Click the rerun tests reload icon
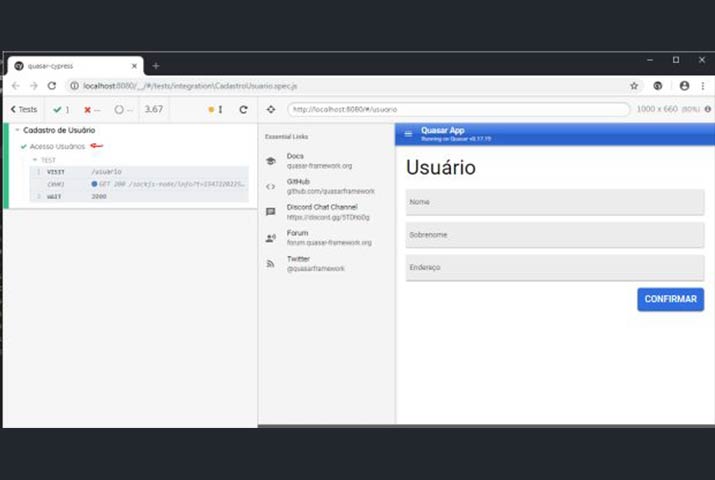The width and height of the screenshot is (715, 480). [x=243, y=109]
